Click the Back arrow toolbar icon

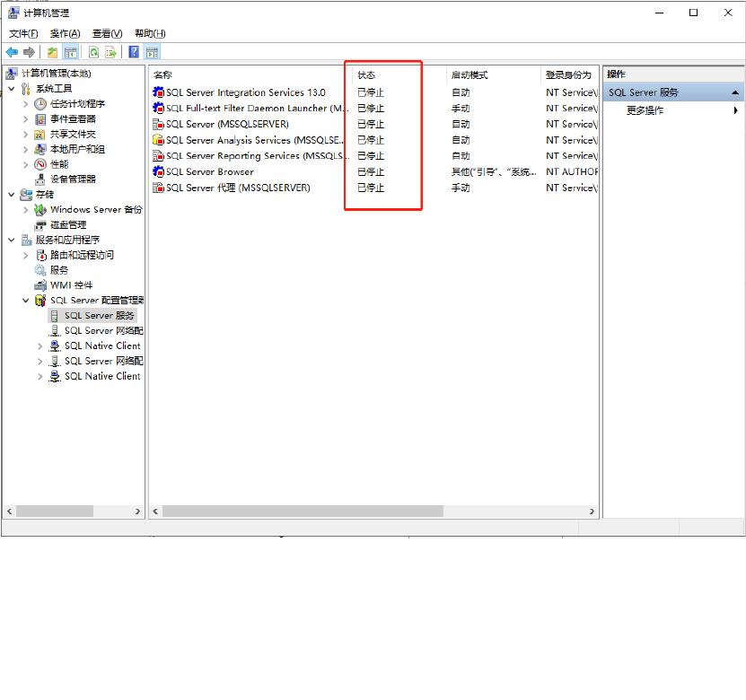12,52
